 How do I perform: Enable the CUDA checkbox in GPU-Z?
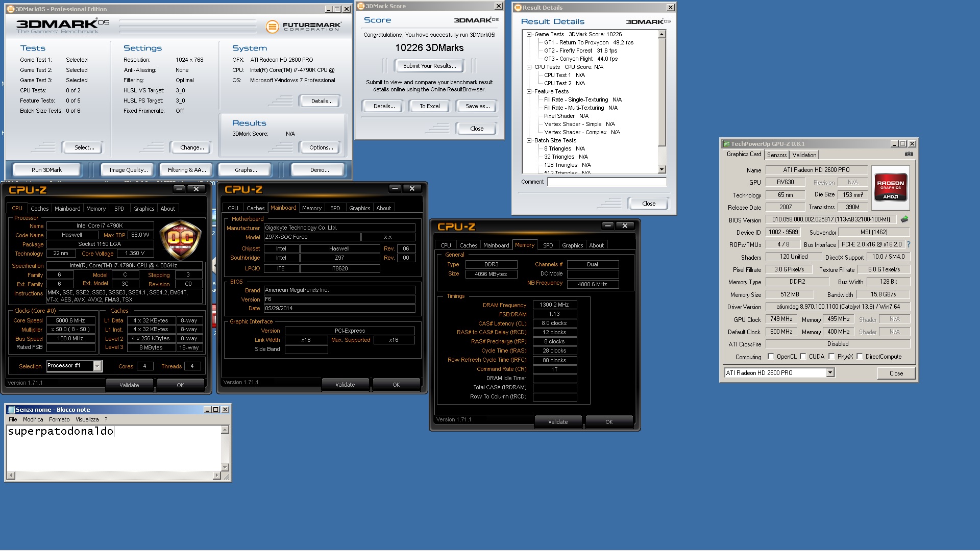point(803,357)
